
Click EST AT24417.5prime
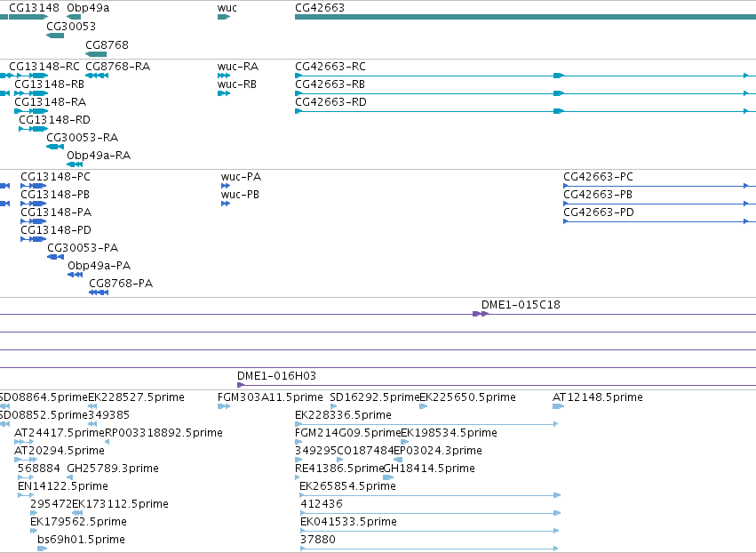(x=60, y=433)
